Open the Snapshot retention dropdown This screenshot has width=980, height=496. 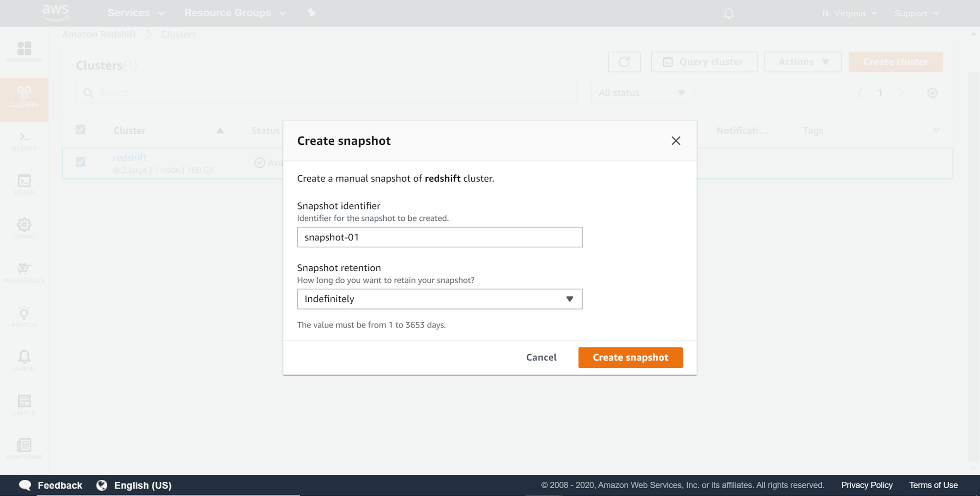click(x=440, y=299)
